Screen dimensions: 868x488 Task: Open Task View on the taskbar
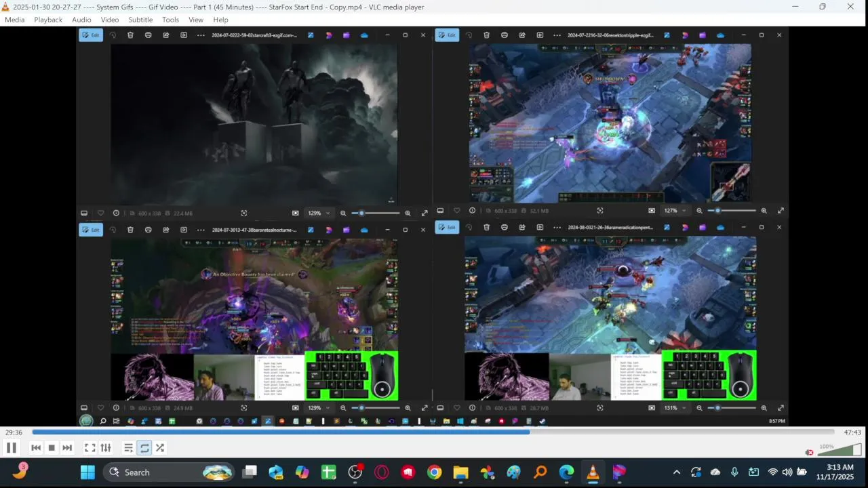coord(250,472)
